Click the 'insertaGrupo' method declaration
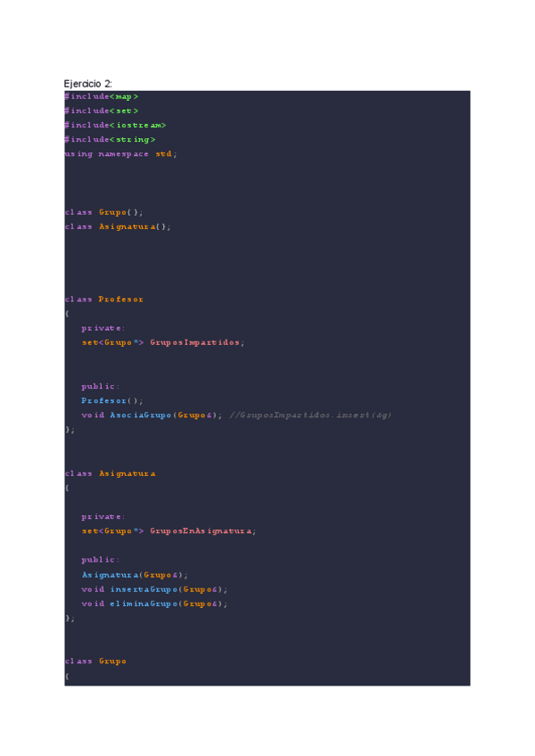This screenshot has width=535, height=756. 154,589
